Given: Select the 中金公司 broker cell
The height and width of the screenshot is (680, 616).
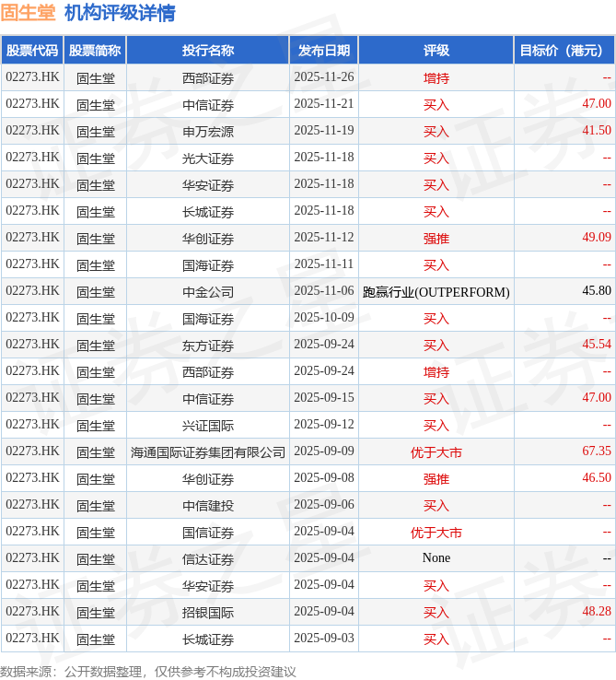Looking at the screenshot, I should 208,292.
